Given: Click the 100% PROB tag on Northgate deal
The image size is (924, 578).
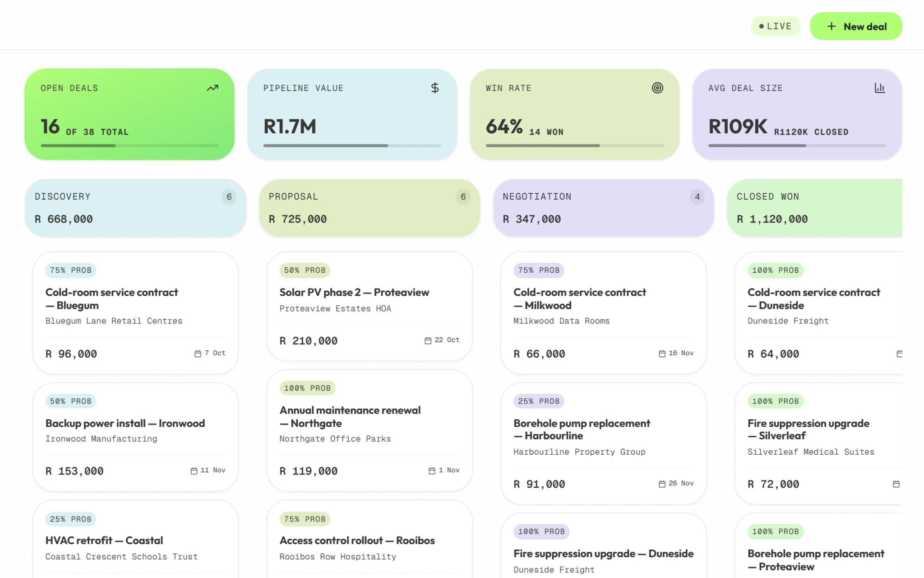Looking at the screenshot, I should (307, 388).
